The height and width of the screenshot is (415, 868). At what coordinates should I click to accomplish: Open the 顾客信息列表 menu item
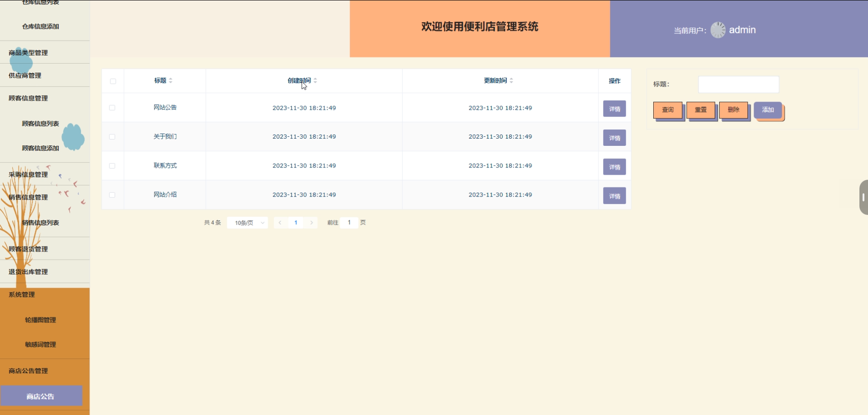[x=41, y=124]
